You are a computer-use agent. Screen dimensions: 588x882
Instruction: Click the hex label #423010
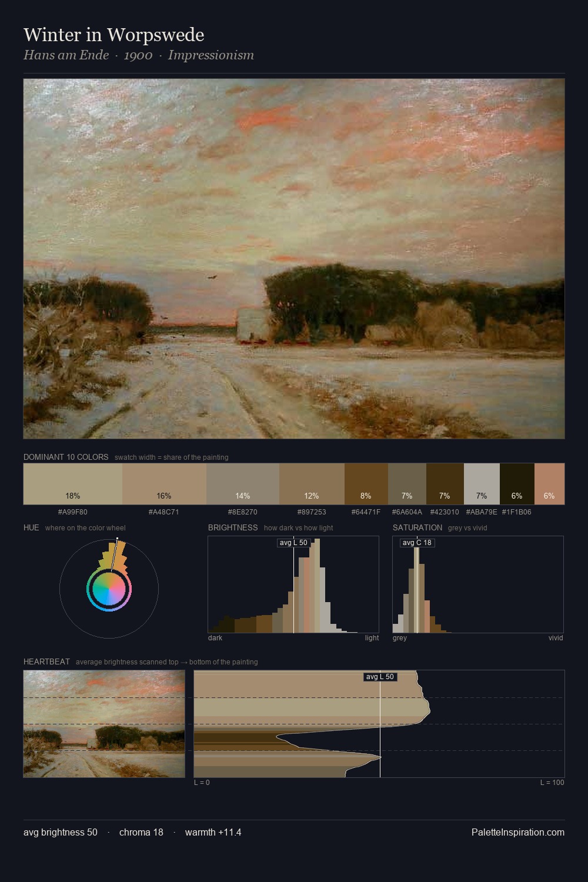point(445,512)
